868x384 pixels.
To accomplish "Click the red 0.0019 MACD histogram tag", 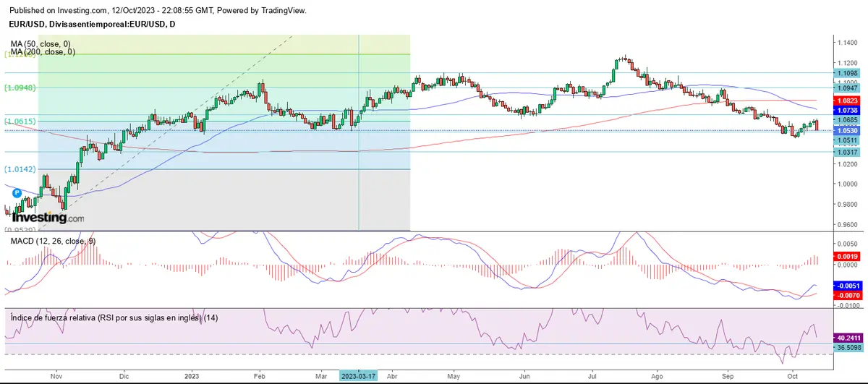I will coord(845,256).
